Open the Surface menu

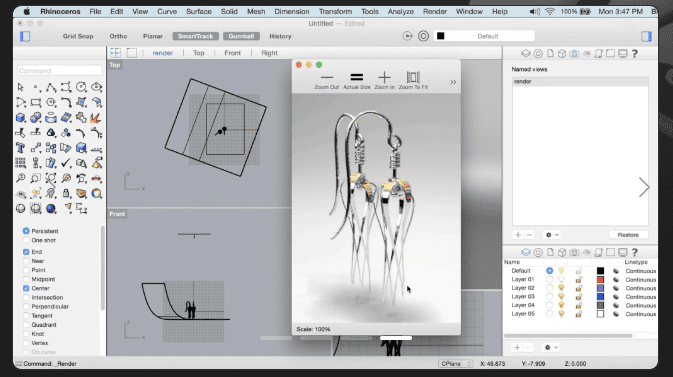click(x=199, y=12)
